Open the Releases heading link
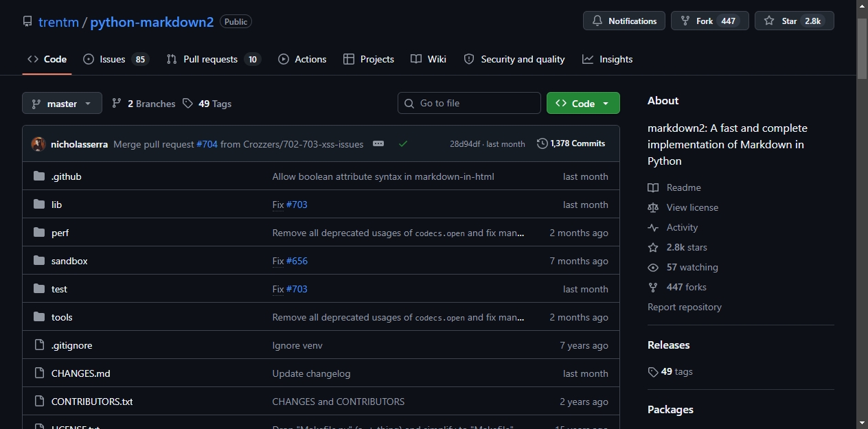Image resolution: width=868 pixels, height=429 pixels. 669,345
